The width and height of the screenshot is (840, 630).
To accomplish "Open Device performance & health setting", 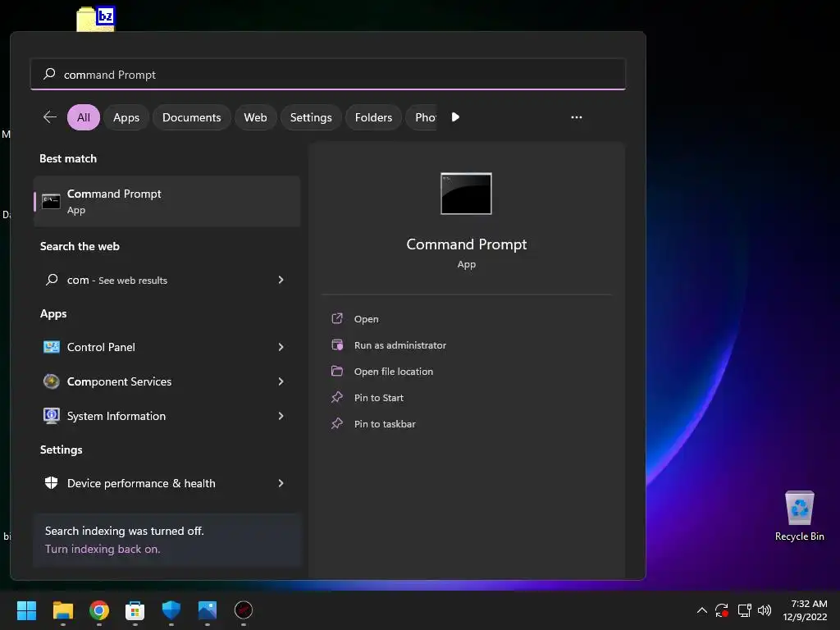I will tap(167, 483).
